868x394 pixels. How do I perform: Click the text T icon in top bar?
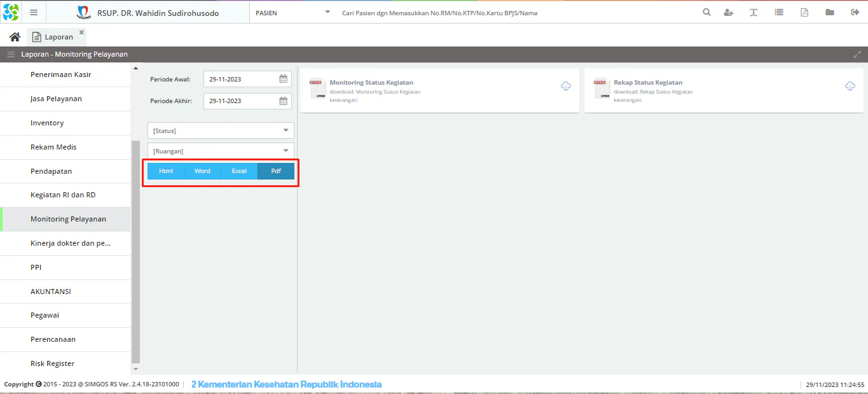coord(754,12)
